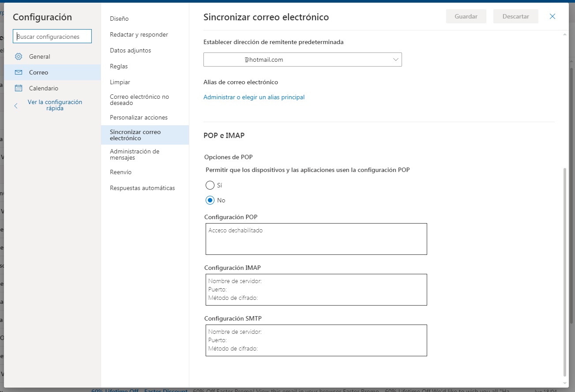
Task: Click the Configuración POP disabled text box
Action: [316, 239]
